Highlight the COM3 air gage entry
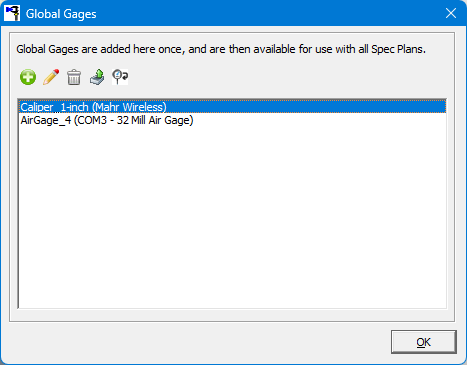 [x=232, y=120]
